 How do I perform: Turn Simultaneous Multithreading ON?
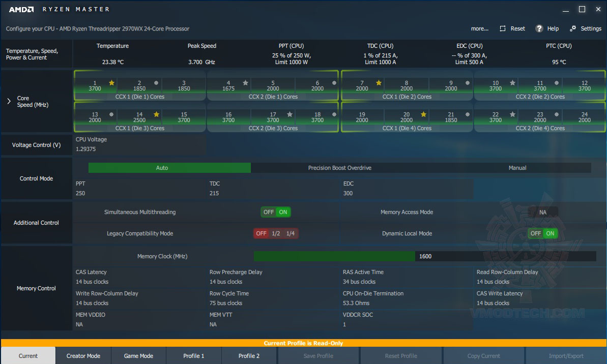tap(283, 212)
